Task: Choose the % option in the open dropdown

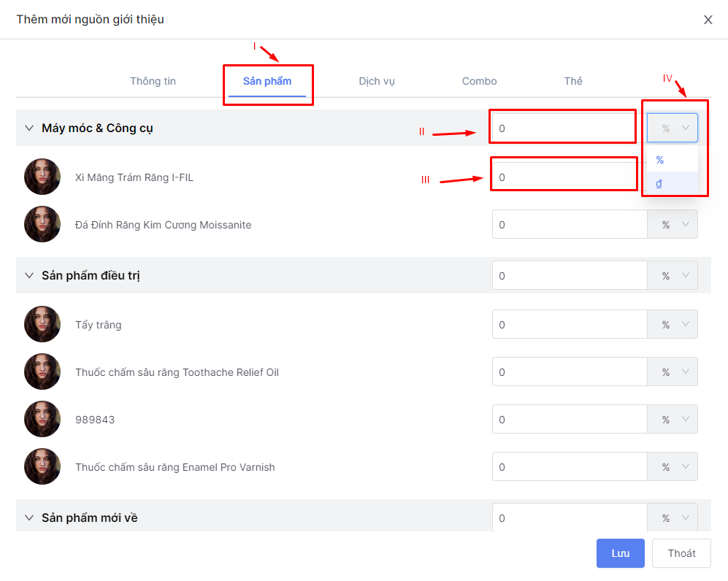Action: [x=660, y=160]
